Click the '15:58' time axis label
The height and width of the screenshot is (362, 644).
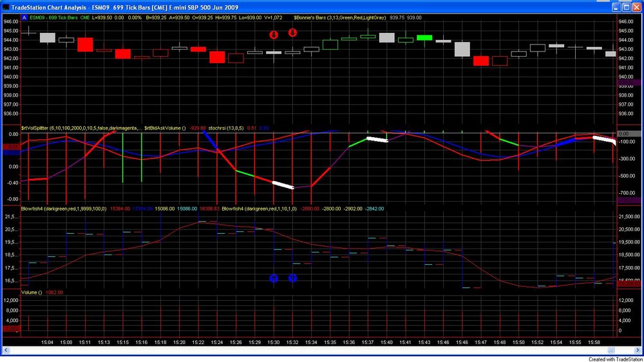(x=594, y=342)
